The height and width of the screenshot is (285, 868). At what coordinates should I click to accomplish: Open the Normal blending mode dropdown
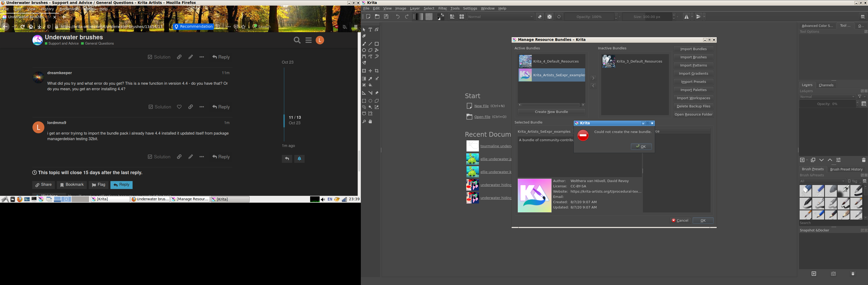pos(500,17)
